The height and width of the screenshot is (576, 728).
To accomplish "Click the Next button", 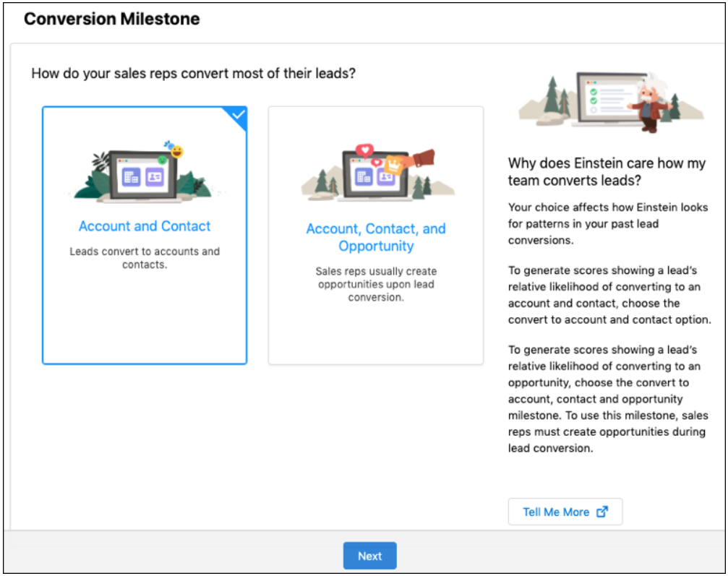I will [x=369, y=556].
